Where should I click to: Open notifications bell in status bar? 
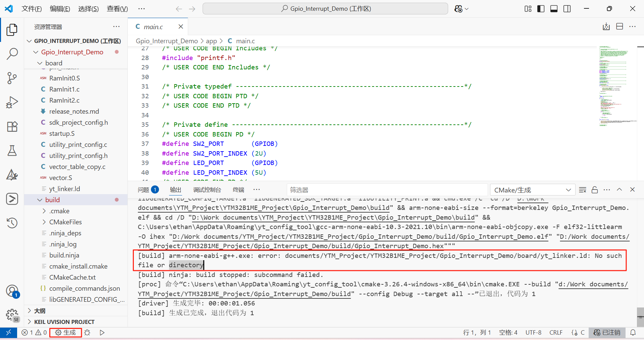click(633, 333)
